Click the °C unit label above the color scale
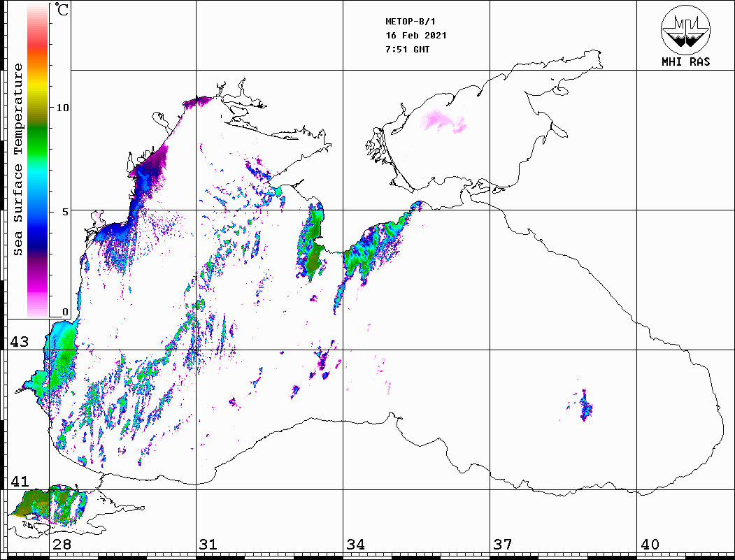Viewport: 735px width, 560px height. 62,9
